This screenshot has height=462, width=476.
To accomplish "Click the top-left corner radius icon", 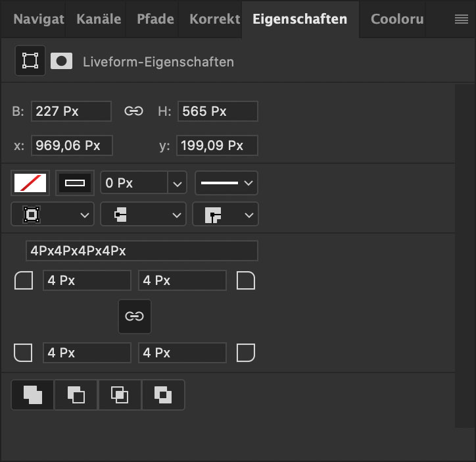I will [x=24, y=280].
